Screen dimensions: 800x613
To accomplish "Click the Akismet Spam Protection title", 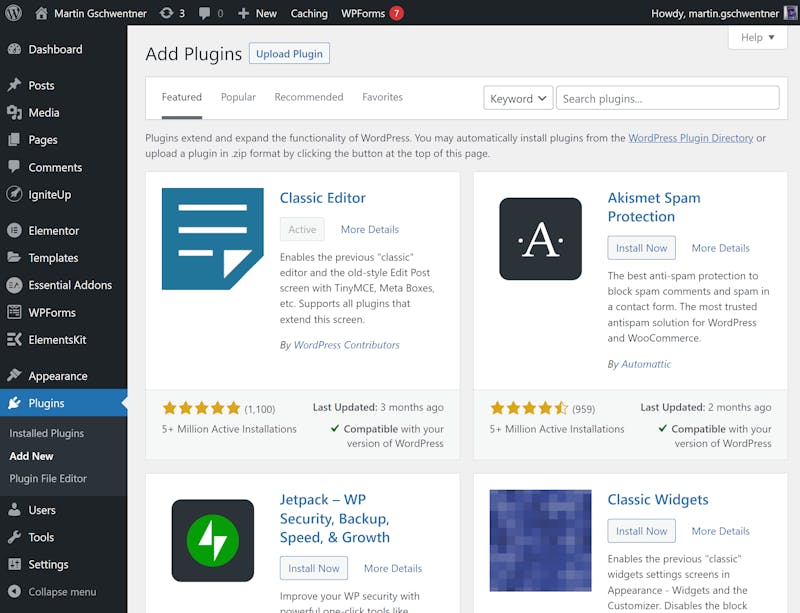I will (x=654, y=207).
